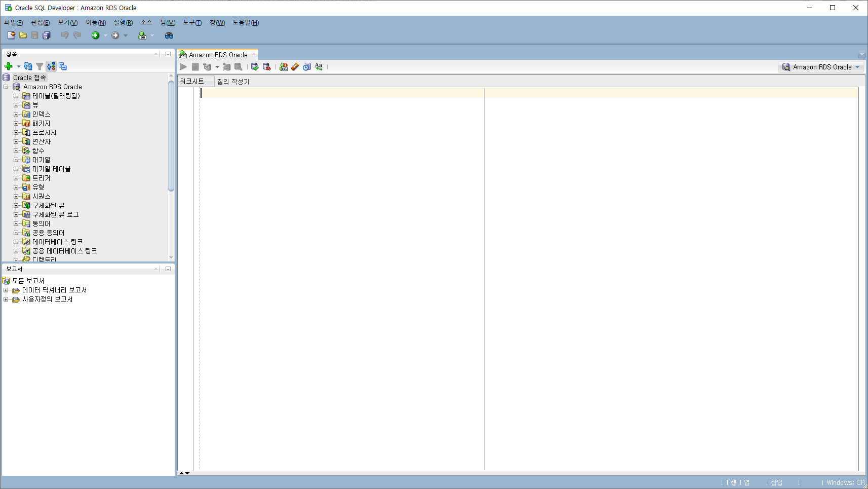
Task: Click the funnel Filter icon
Action: pyautogui.click(x=40, y=66)
